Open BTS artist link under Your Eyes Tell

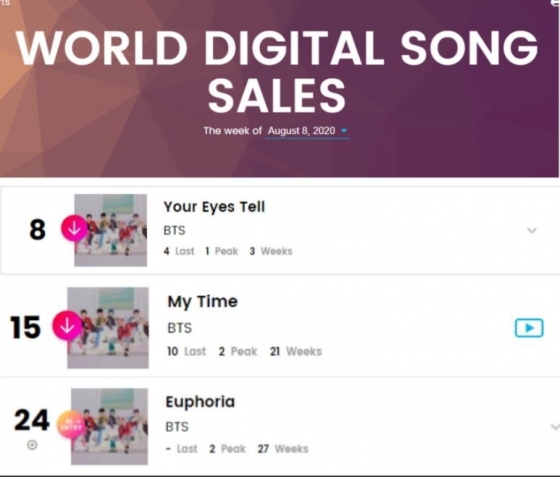coord(174,230)
